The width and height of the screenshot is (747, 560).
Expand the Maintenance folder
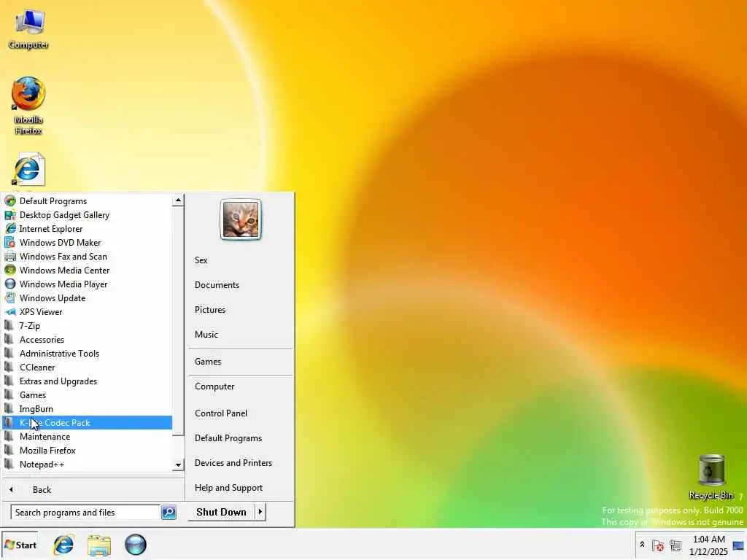[x=88, y=436]
